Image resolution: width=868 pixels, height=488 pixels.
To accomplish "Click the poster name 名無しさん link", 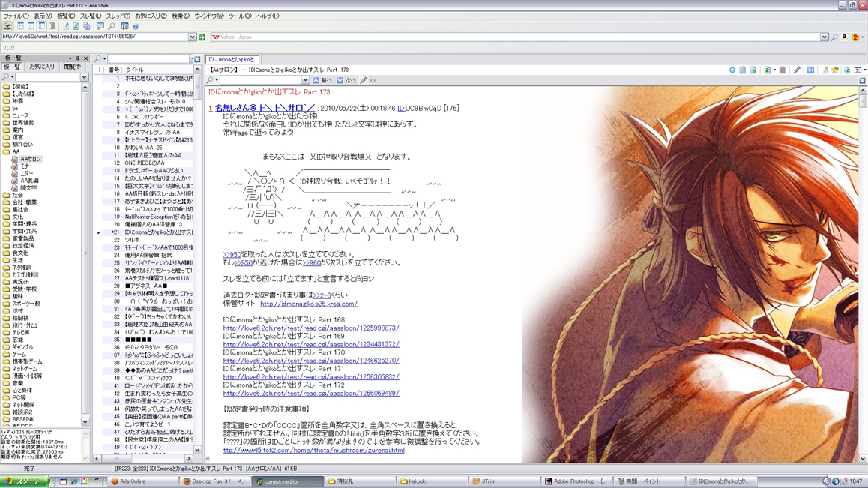I will pyautogui.click(x=265, y=109).
